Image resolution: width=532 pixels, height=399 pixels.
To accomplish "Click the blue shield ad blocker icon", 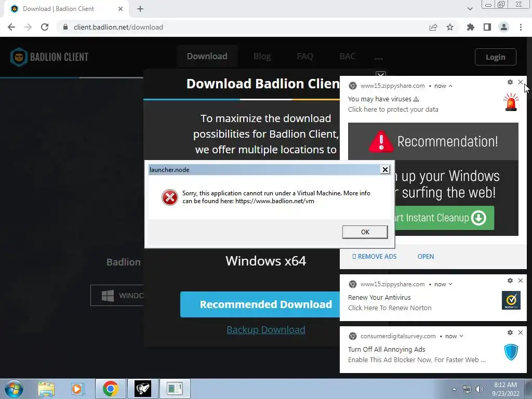I will click(511, 352).
